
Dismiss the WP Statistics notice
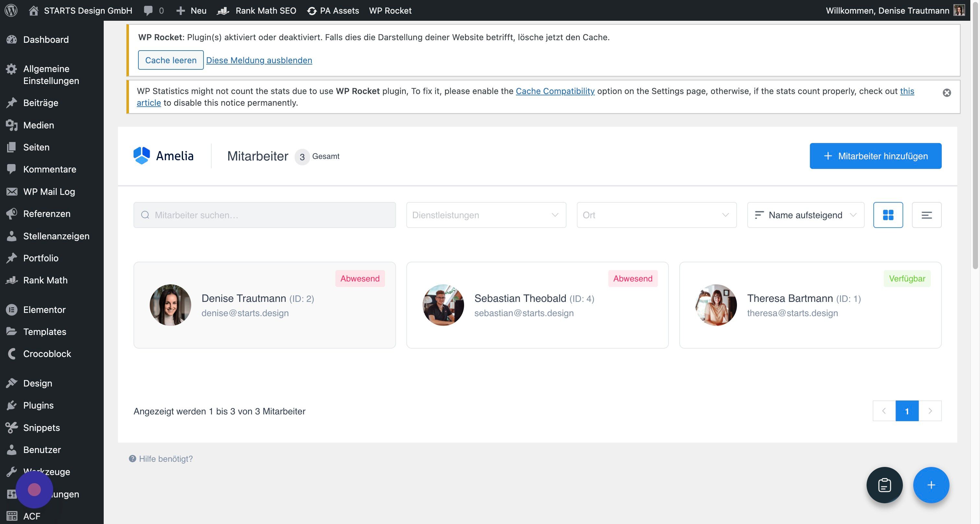947,93
